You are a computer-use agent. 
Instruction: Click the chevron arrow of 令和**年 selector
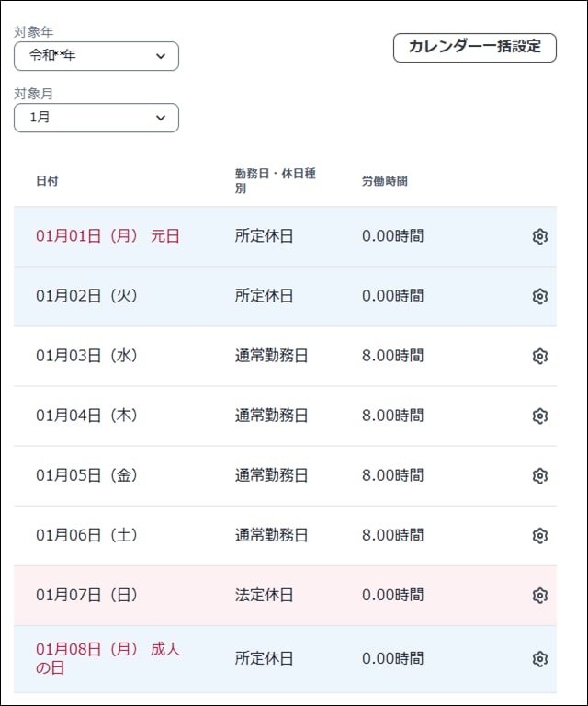click(x=161, y=56)
